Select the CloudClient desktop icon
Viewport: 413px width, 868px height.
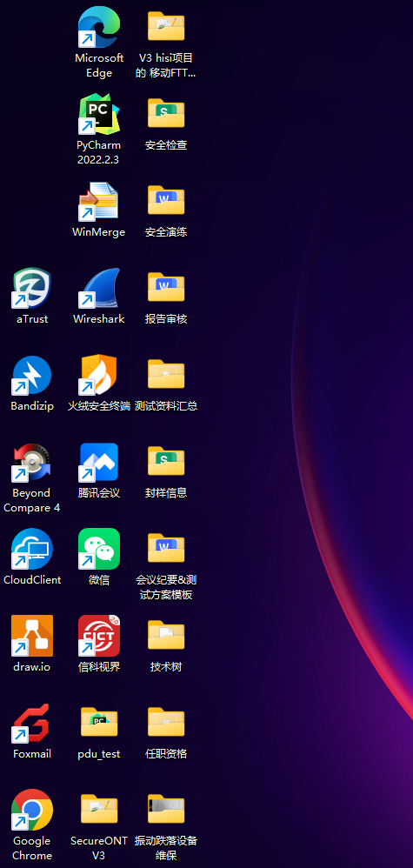(x=32, y=549)
